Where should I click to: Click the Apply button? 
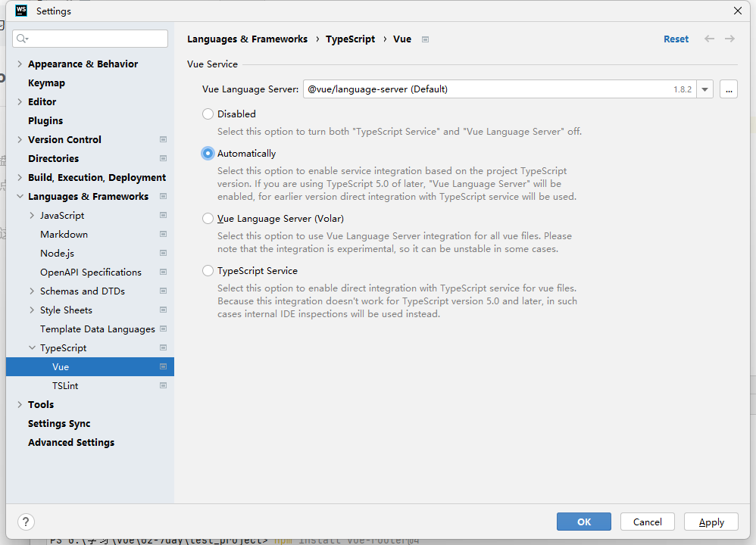(x=711, y=522)
